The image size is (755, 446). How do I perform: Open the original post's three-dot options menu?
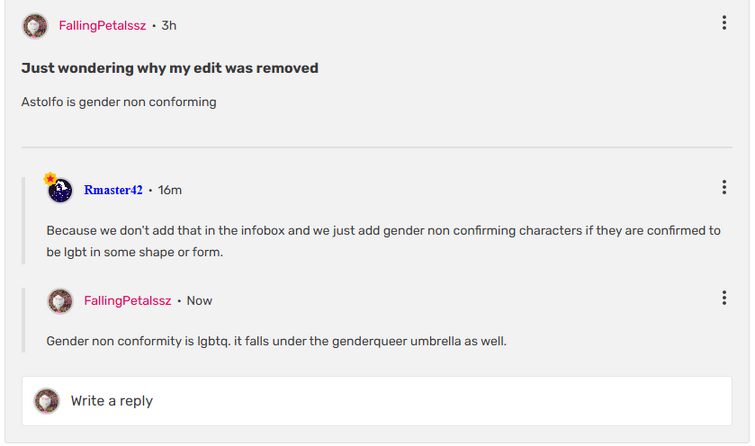(724, 23)
